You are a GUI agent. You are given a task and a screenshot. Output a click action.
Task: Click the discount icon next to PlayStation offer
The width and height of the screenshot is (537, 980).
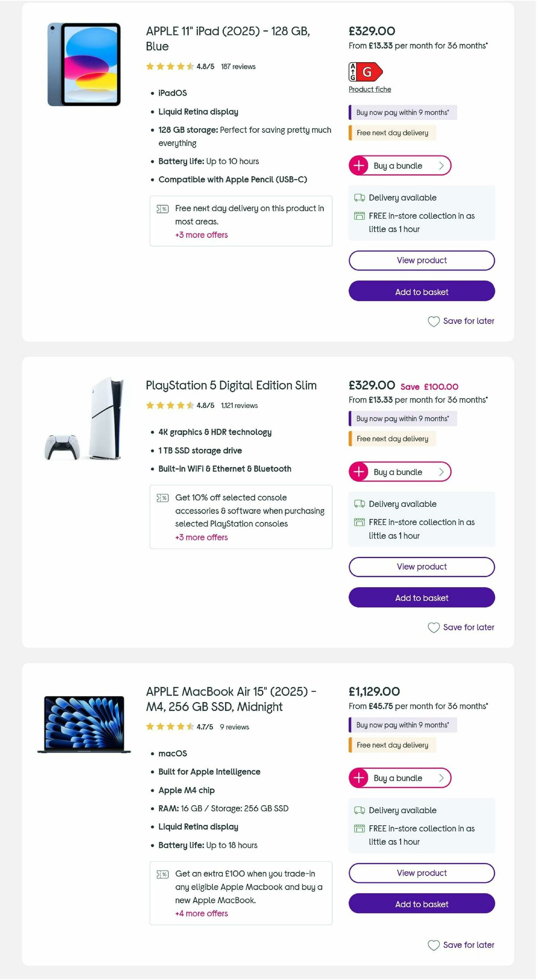[162, 498]
